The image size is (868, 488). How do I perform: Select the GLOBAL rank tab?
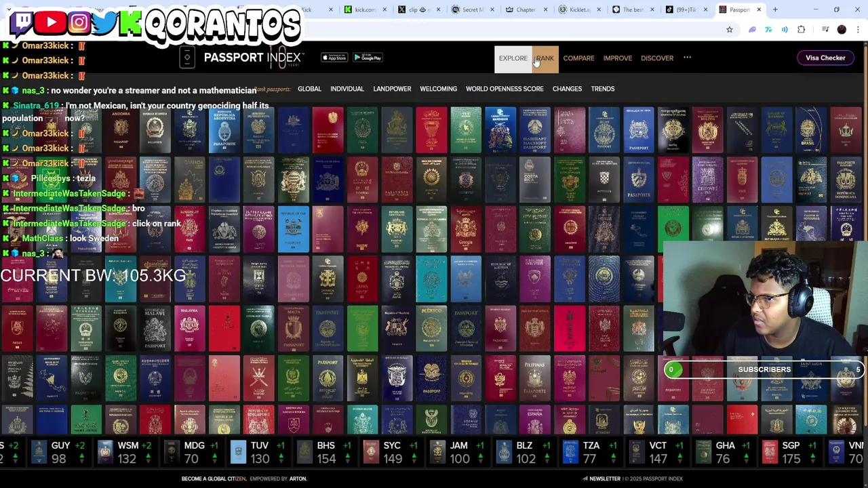[x=309, y=89]
